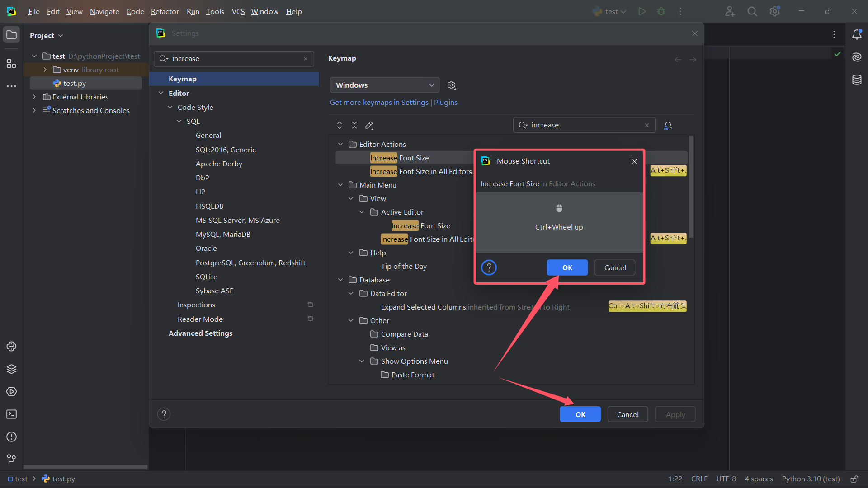Clear the settings search field

point(306,59)
